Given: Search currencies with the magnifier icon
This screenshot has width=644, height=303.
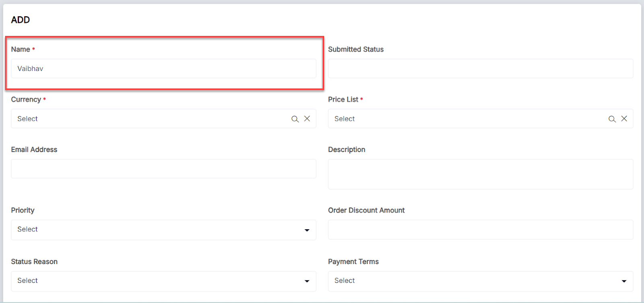Looking at the screenshot, I should pos(295,119).
